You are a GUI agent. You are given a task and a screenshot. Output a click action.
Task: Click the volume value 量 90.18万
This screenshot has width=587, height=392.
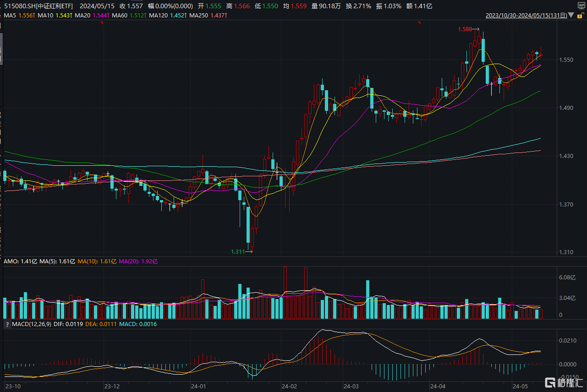(x=326, y=6)
